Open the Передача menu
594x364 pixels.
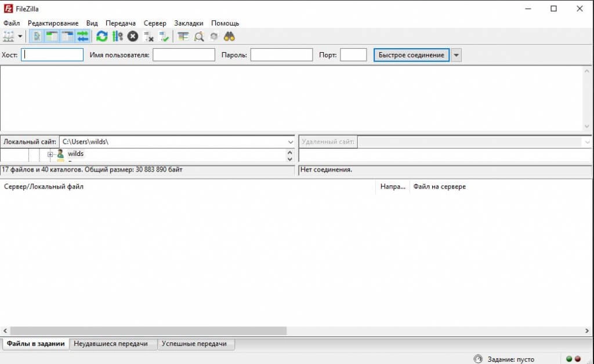tap(121, 23)
